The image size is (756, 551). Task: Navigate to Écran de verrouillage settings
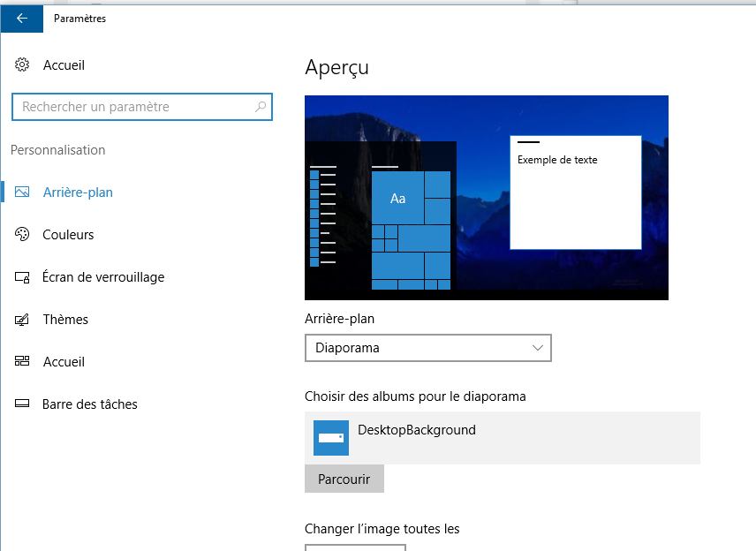[103, 277]
